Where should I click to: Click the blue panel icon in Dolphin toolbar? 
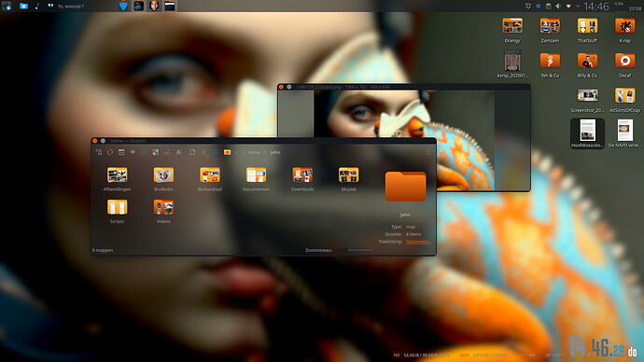pyautogui.click(x=144, y=152)
